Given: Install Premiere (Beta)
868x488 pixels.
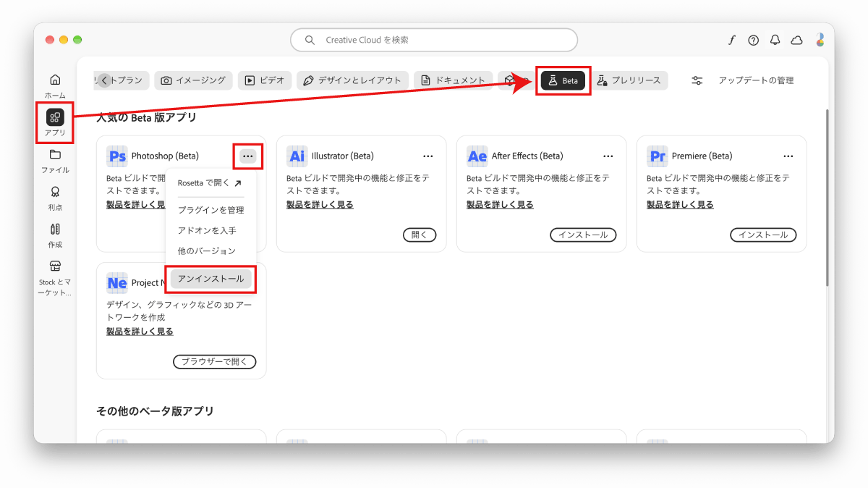Looking at the screenshot, I should pyautogui.click(x=763, y=235).
